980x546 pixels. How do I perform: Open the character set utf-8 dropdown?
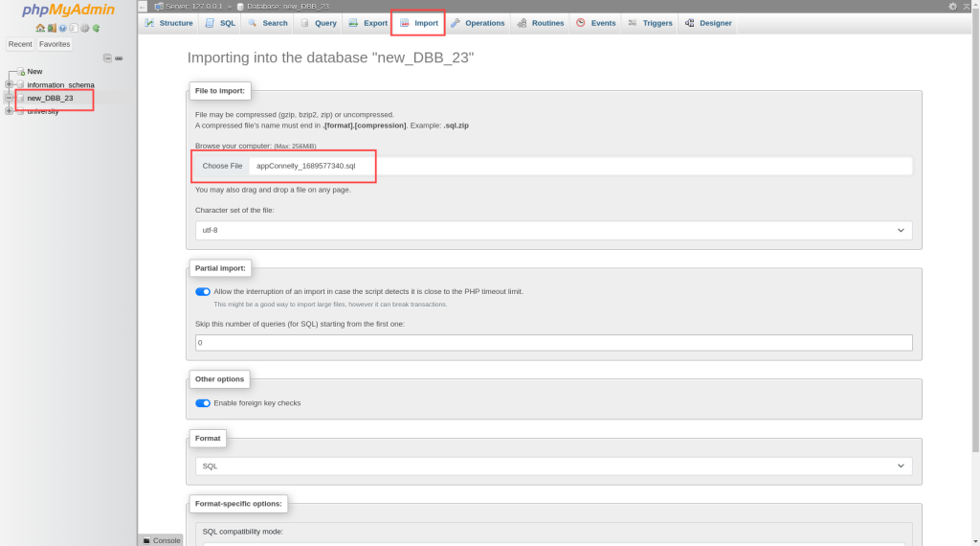(554, 230)
